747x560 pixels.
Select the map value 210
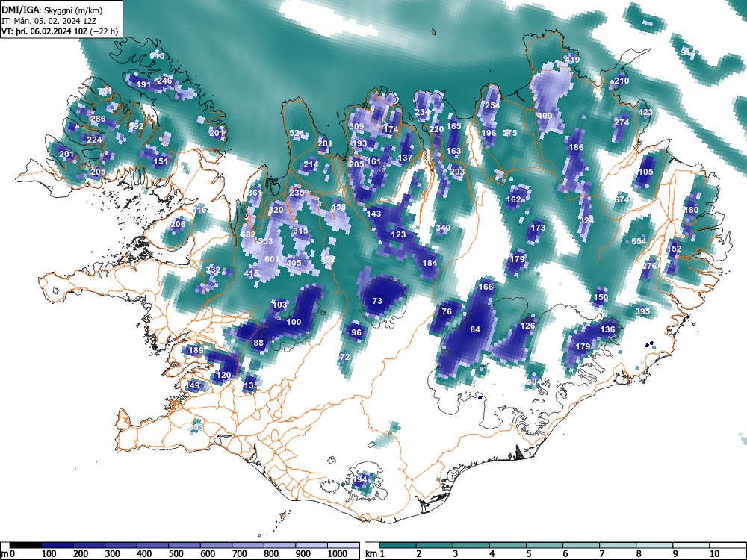pyautogui.click(x=622, y=81)
